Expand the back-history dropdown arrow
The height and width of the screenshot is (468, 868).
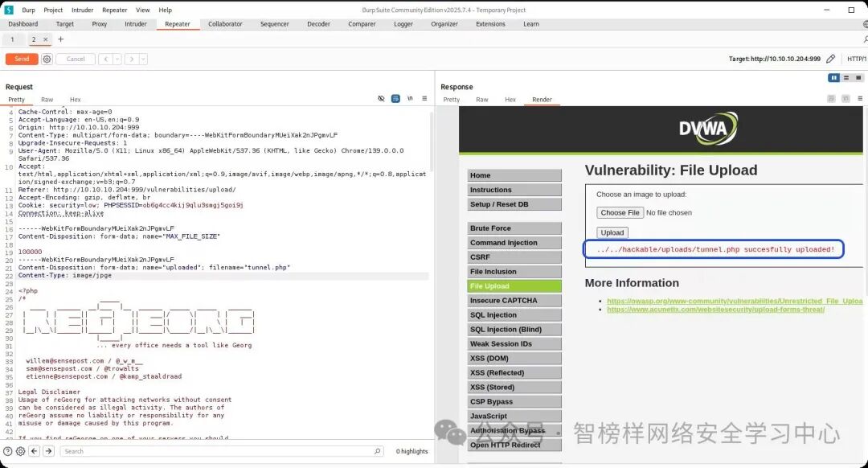click(x=117, y=59)
